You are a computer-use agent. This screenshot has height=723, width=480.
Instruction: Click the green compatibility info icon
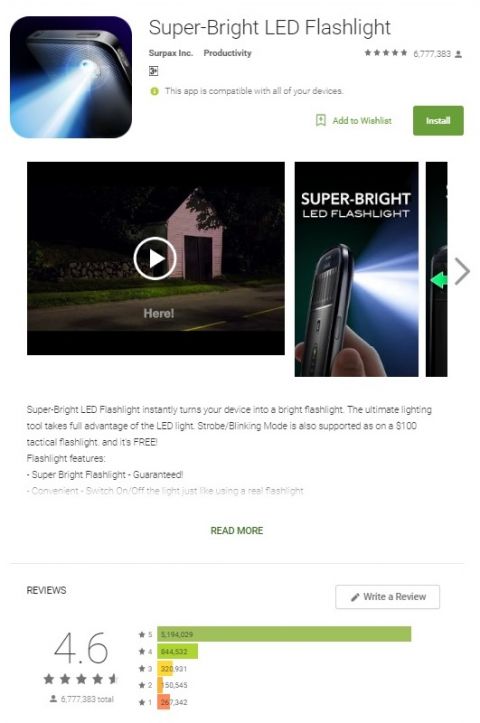coord(154,91)
